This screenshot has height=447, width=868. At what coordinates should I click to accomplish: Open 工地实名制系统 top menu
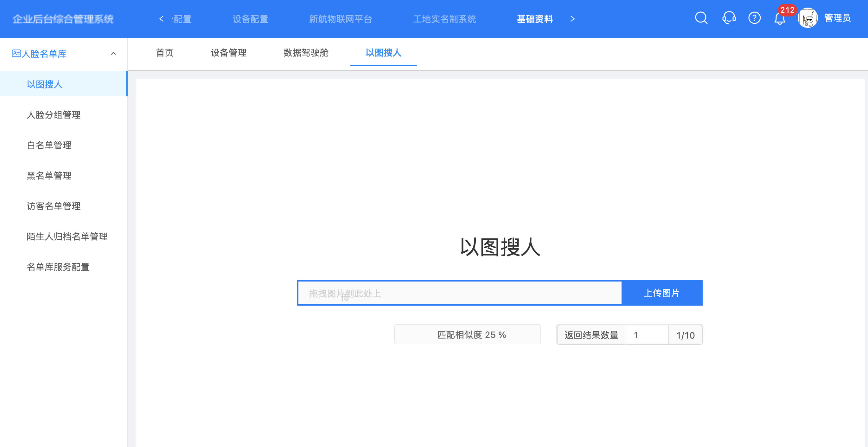[x=445, y=19]
